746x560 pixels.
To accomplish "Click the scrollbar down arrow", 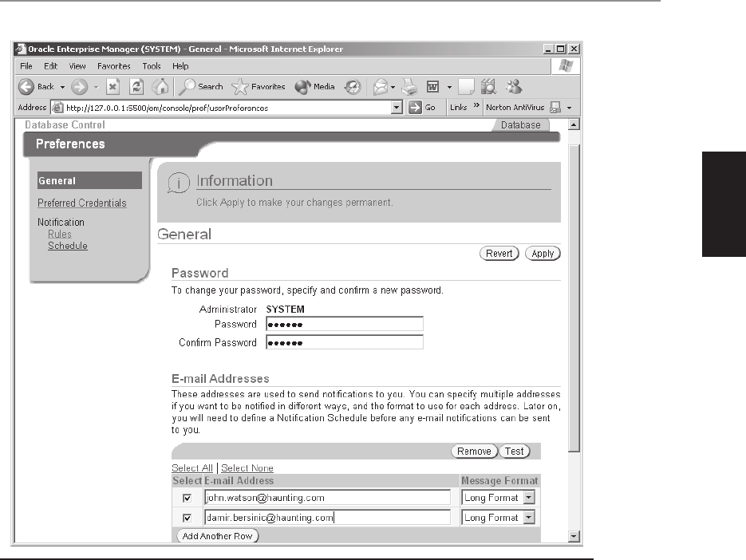I will (574, 536).
